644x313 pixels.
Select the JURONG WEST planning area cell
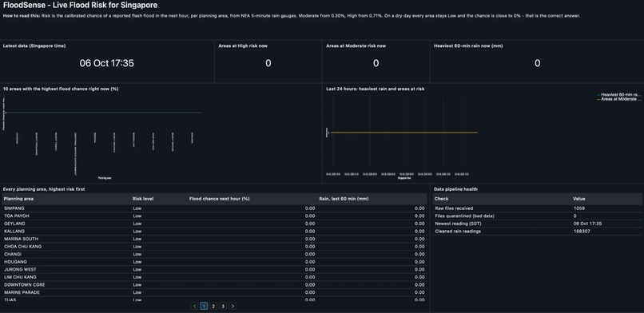(20, 270)
